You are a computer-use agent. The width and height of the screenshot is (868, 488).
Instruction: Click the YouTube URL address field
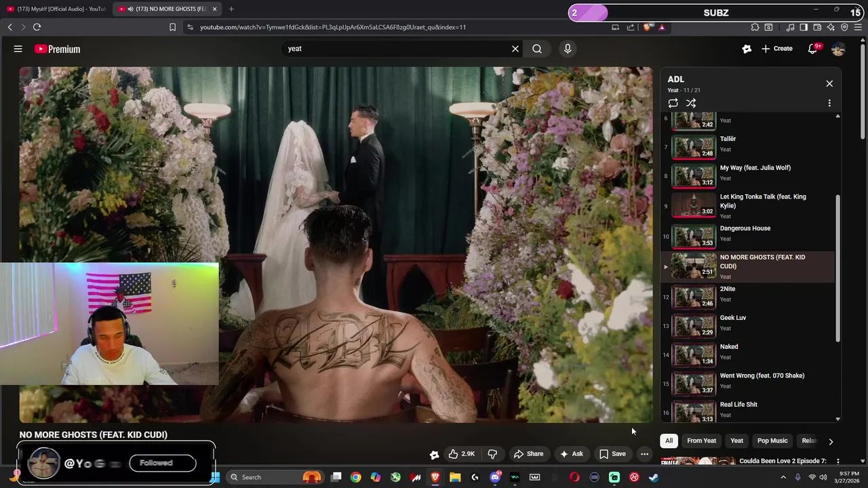(x=332, y=27)
